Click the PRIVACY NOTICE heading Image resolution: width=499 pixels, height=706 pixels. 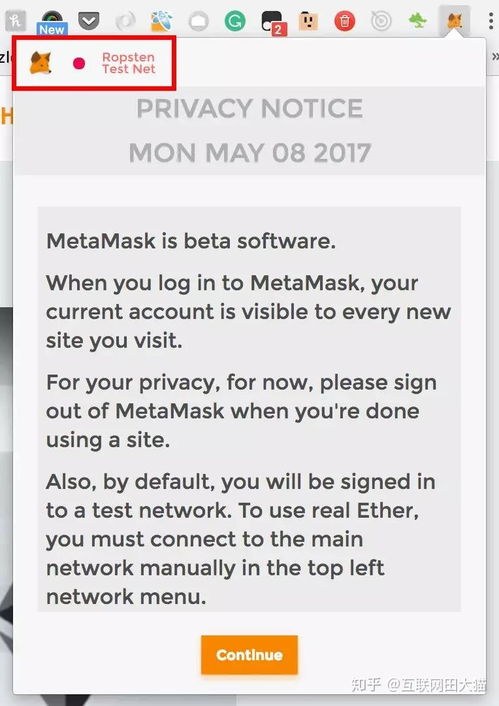click(250, 109)
